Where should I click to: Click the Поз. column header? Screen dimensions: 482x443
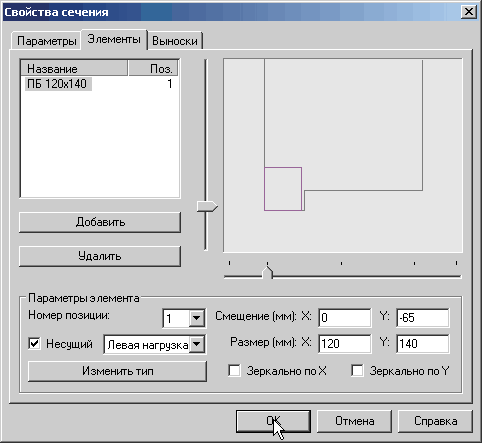tap(153, 69)
